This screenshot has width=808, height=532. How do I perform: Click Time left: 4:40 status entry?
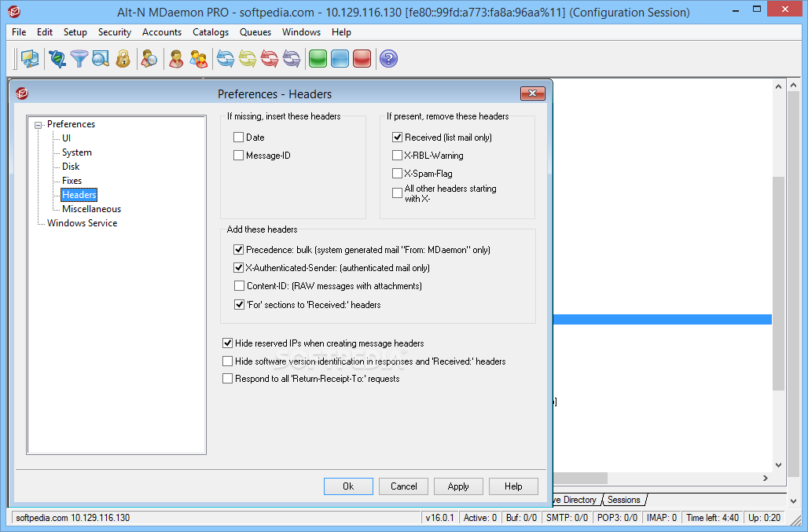(712, 518)
